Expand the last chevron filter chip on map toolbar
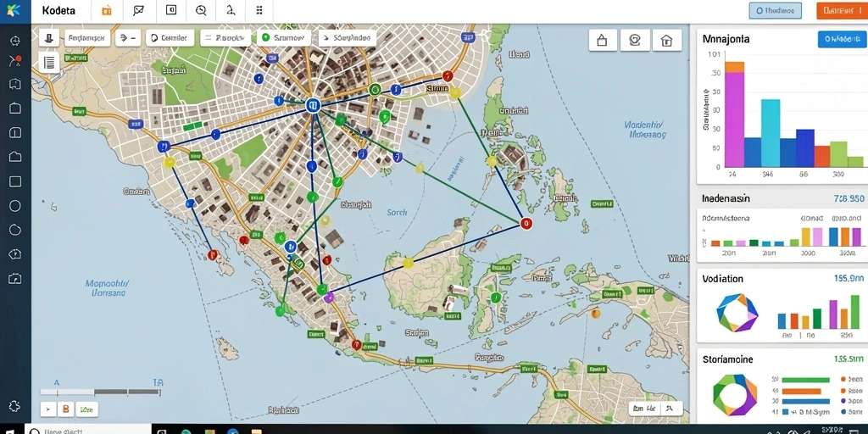The height and width of the screenshot is (434, 868). tap(347, 38)
